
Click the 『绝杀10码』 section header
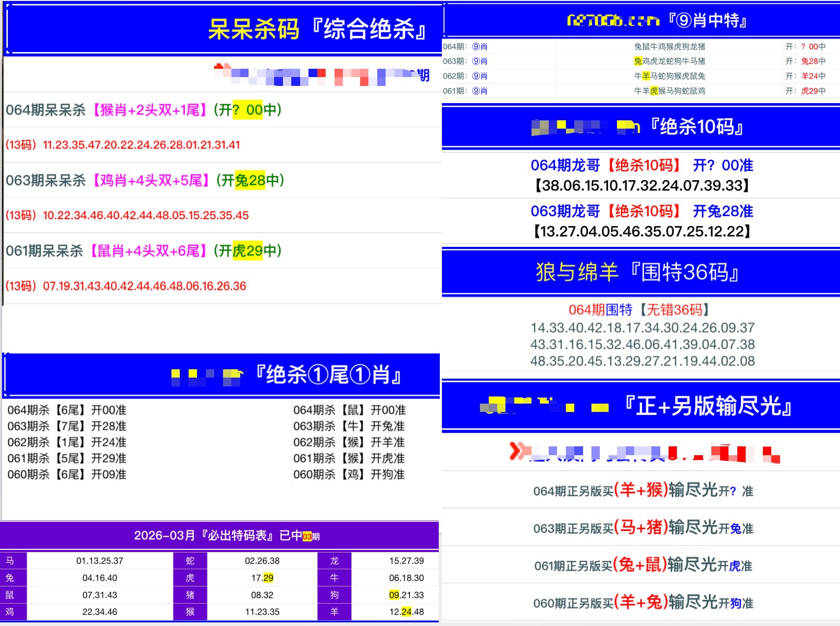pyautogui.click(x=696, y=127)
